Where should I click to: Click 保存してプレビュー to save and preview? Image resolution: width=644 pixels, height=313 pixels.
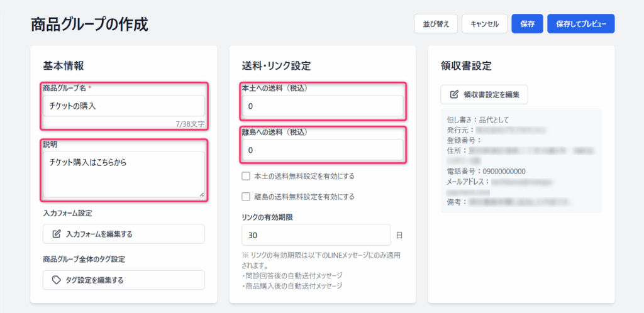click(x=580, y=24)
